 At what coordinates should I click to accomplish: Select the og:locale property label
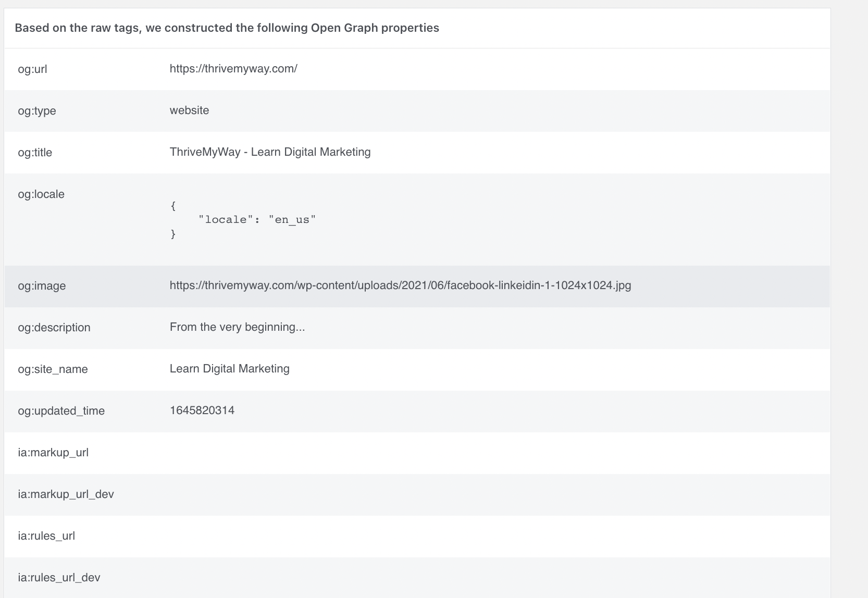click(x=41, y=194)
